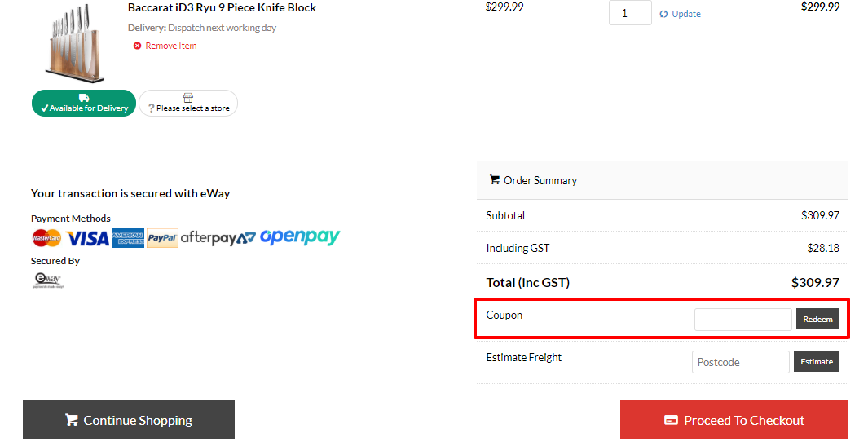
Task: Click the quantity input field
Action: pyautogui.click(x=630, y=13)
